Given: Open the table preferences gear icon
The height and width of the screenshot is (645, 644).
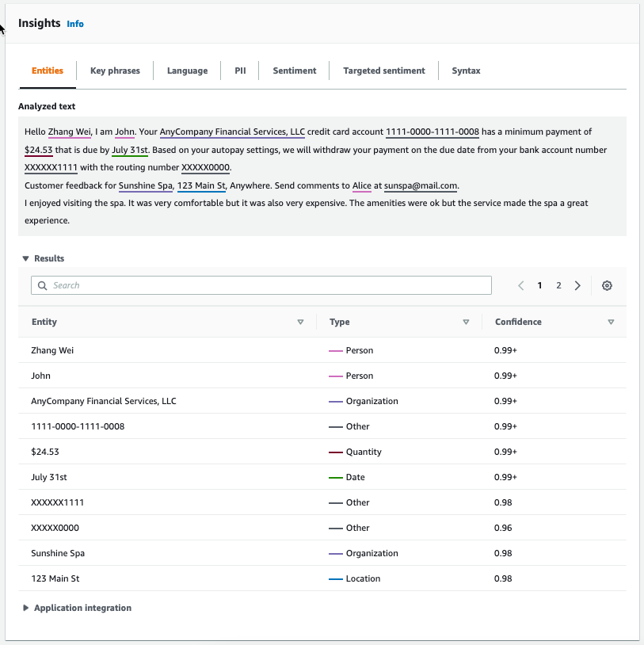Looking at the screenshot, I should [607, 285].
